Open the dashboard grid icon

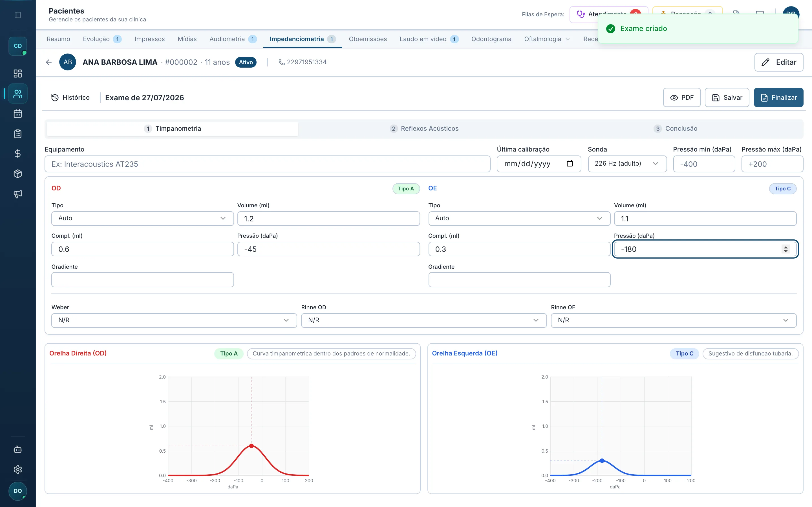pyautogui.click(x=18, y=74)
